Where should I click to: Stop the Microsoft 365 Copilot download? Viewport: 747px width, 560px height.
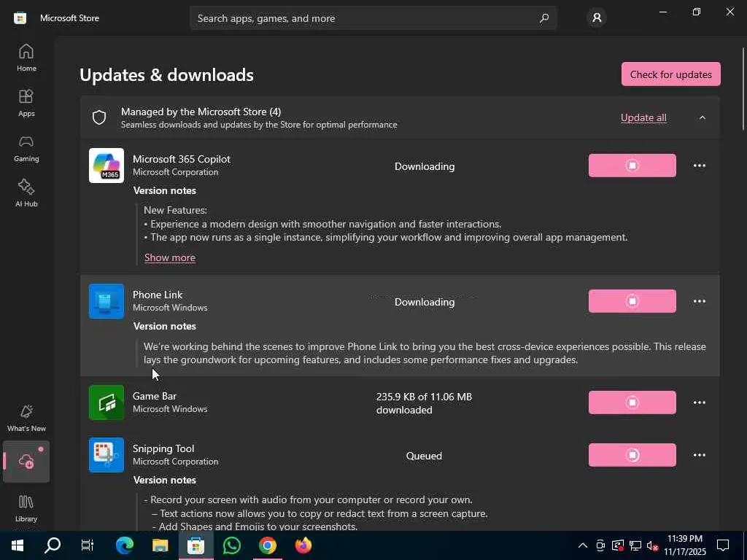(x=632, y=166)
